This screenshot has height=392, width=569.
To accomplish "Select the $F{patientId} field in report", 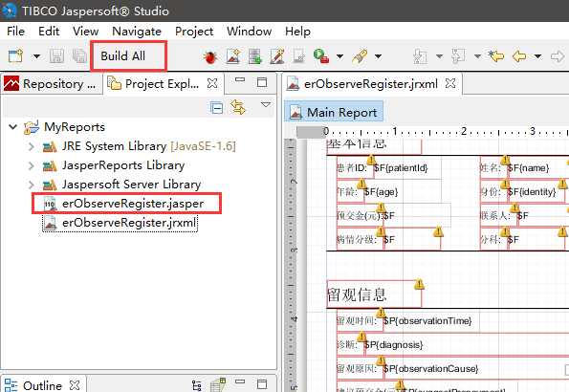I will pos(401,168).
